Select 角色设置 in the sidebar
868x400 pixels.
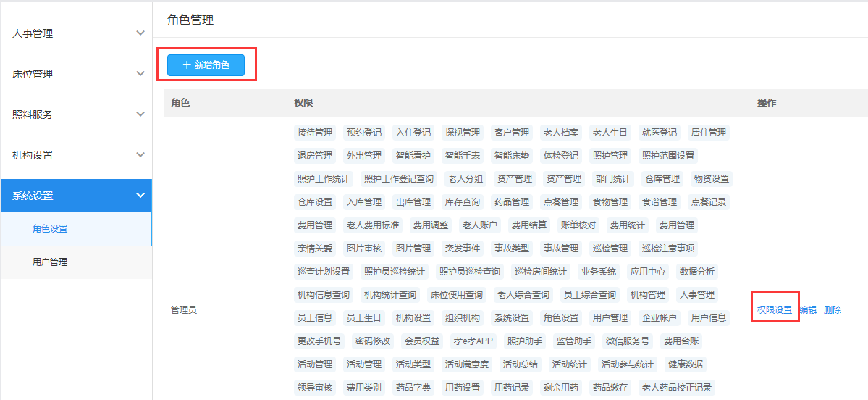(x=50, y=229)
